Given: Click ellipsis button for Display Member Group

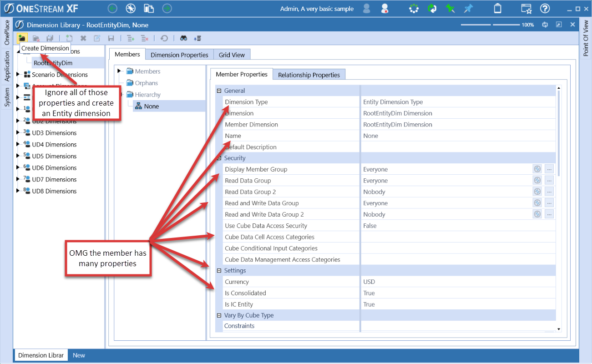Looking at the screenshot, I should pos(549,169).
